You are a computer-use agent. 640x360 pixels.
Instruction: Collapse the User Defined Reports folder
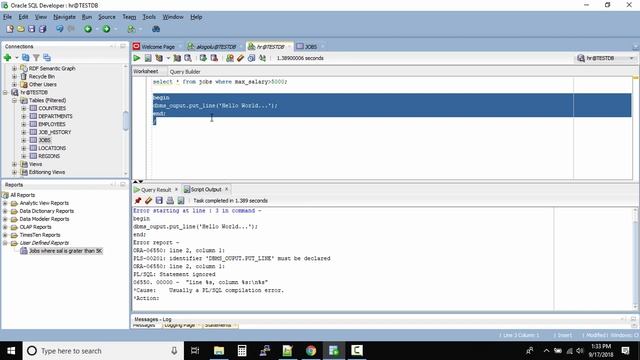tap(5, 243)
